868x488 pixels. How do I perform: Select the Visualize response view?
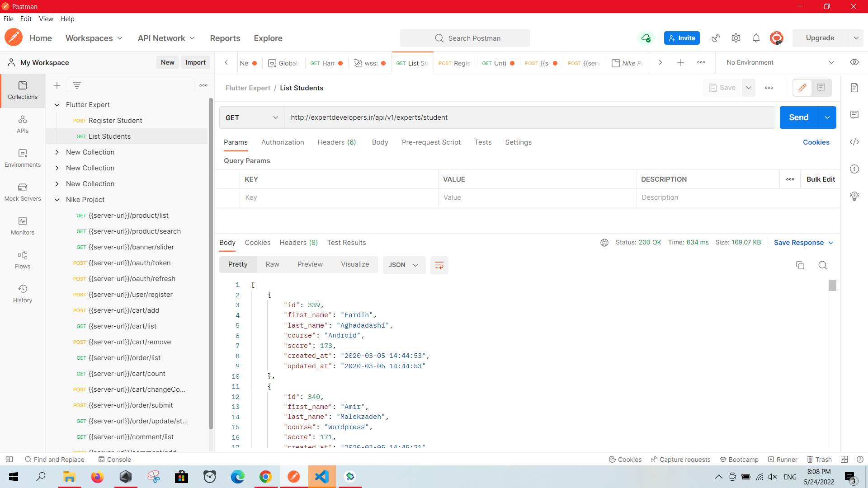click(x=355, y=265)
